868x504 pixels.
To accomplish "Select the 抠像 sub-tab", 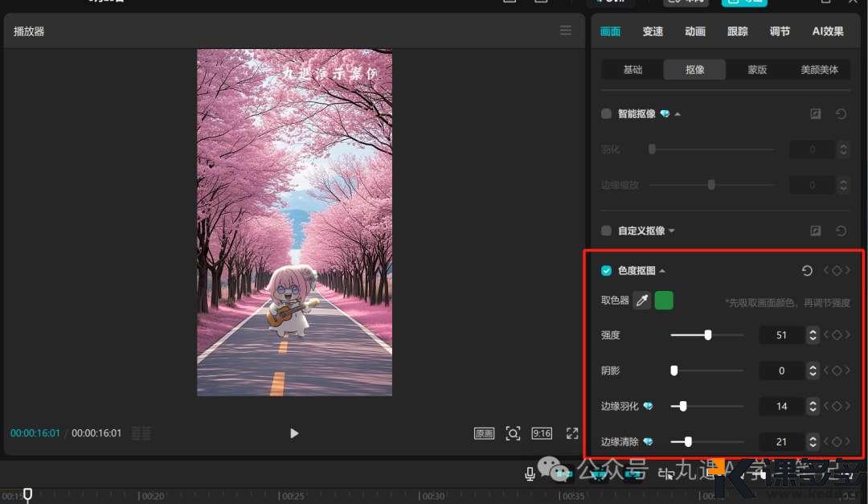I will [694, 70].
